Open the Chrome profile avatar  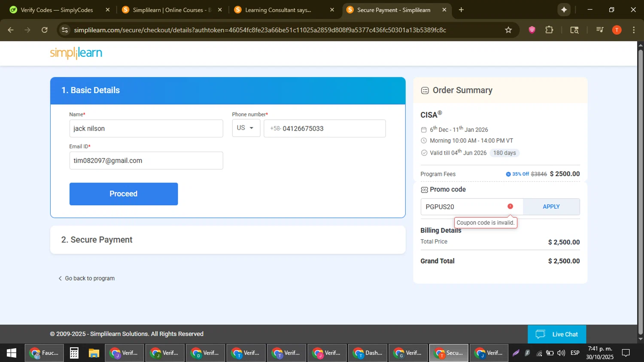(x=617, y=30)
